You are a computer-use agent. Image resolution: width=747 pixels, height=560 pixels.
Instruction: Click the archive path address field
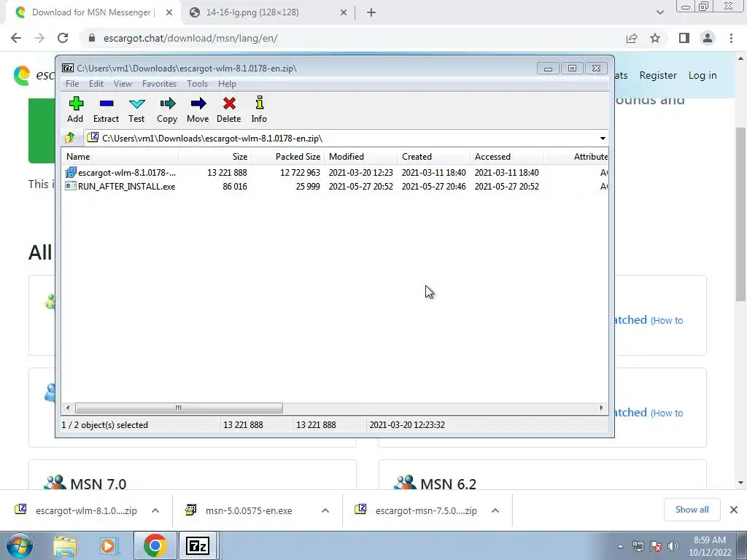point(341,138)
